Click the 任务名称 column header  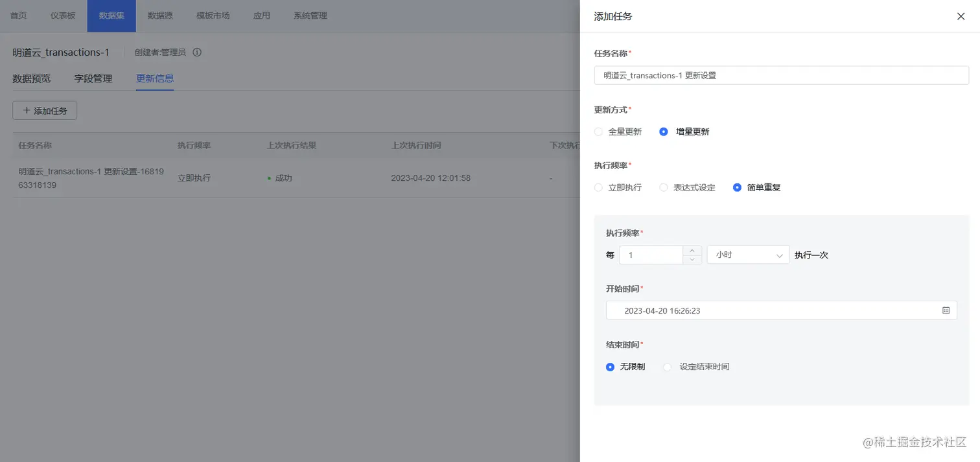pos(35,145)
